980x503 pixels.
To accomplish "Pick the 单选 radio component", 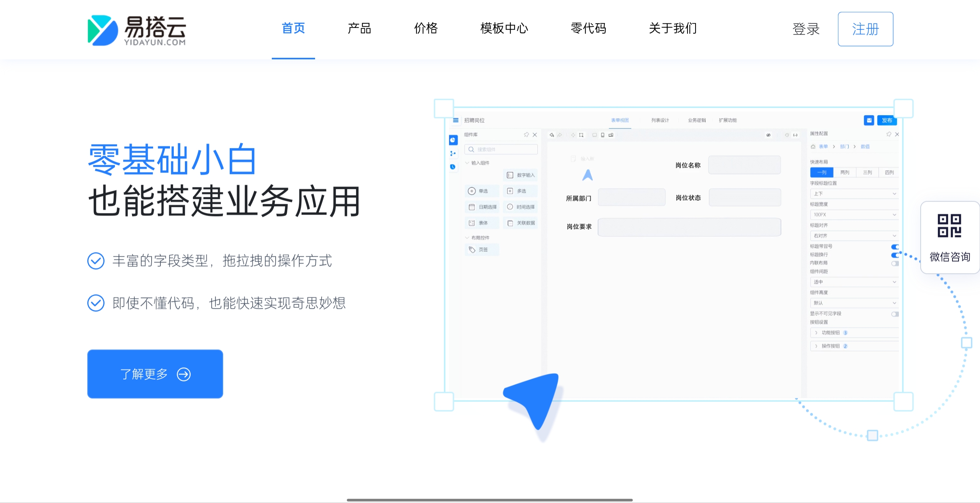I will coord(482,191).
